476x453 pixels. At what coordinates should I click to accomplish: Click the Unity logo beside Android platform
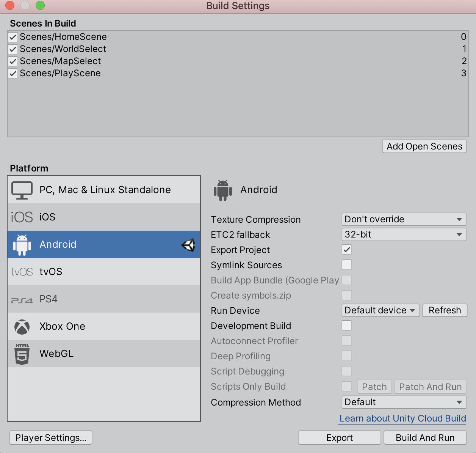pyautogui.click(x=188, y=245)
